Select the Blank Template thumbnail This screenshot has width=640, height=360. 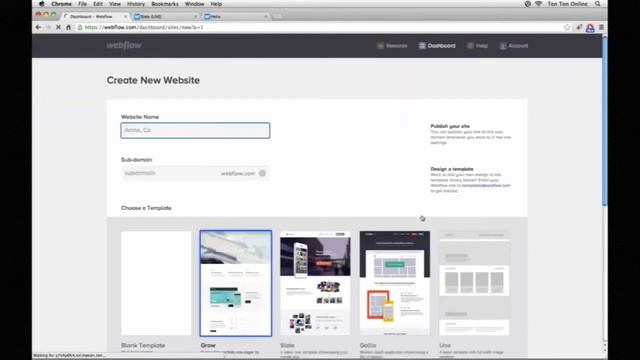click(x=156, y=283)
